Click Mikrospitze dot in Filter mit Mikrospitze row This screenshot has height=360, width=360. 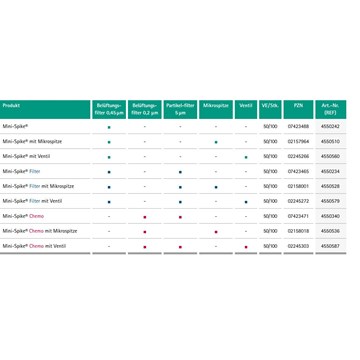click(216, 187)
